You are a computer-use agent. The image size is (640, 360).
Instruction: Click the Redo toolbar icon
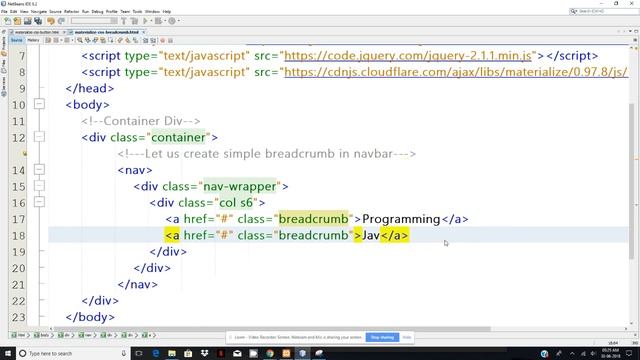[61, 21]
